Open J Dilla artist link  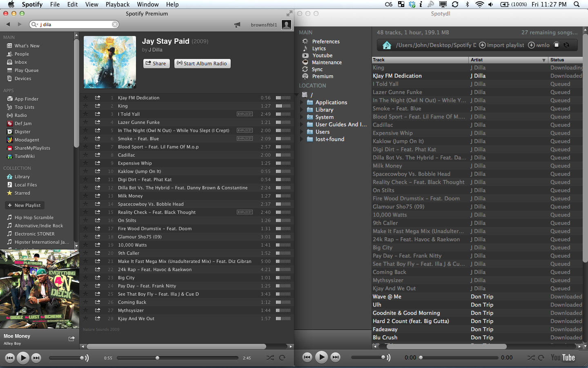point(155,50)
